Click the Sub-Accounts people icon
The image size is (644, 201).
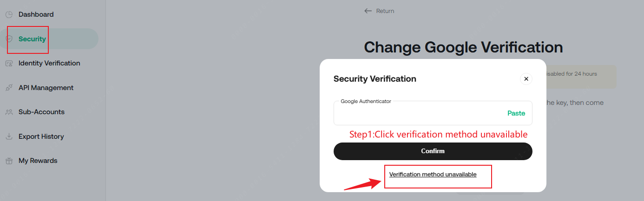(x=9, y=112)
